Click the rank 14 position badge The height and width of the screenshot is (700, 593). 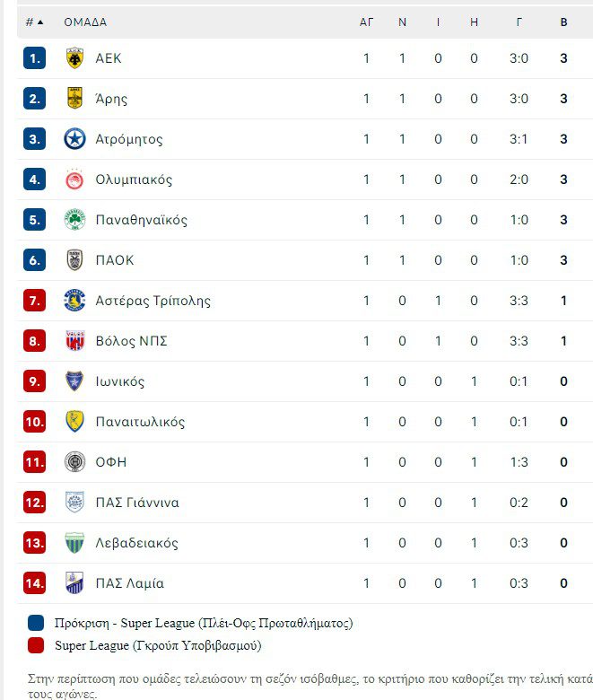tap(34, 583)
